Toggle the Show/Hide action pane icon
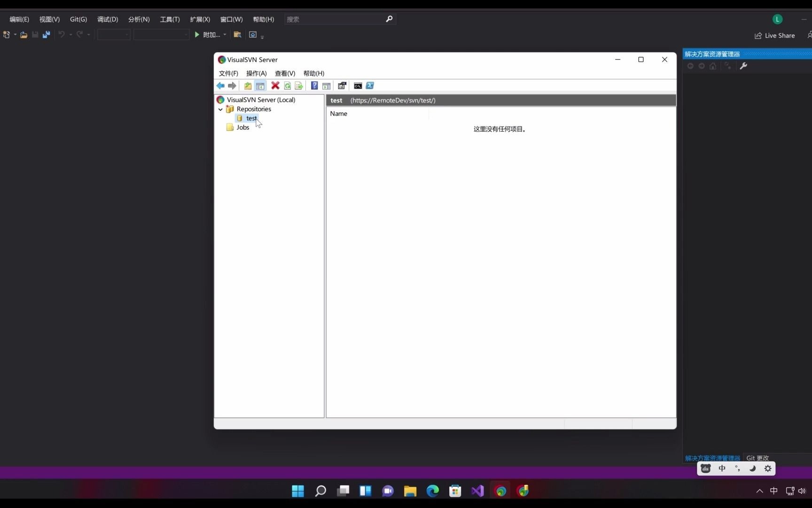Screen dimensions: 812x508 (327, 86)
